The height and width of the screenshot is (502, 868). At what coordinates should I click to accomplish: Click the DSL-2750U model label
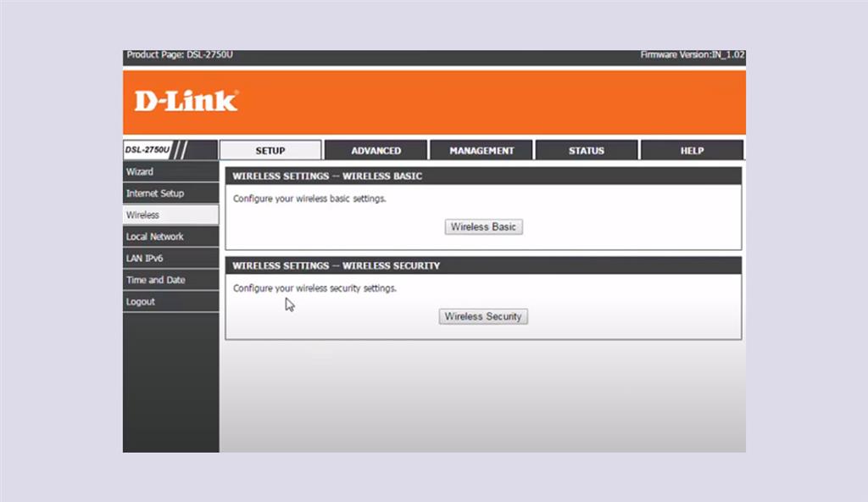[x=147, y=149]
